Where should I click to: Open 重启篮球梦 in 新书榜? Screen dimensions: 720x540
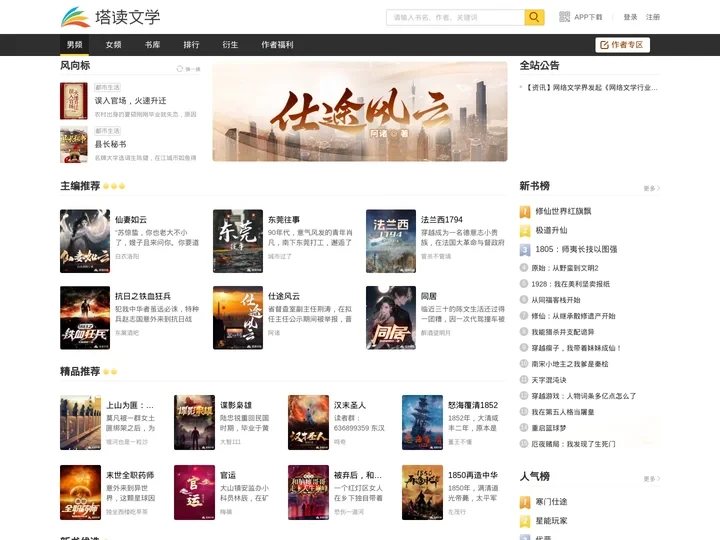click(549, 428)
